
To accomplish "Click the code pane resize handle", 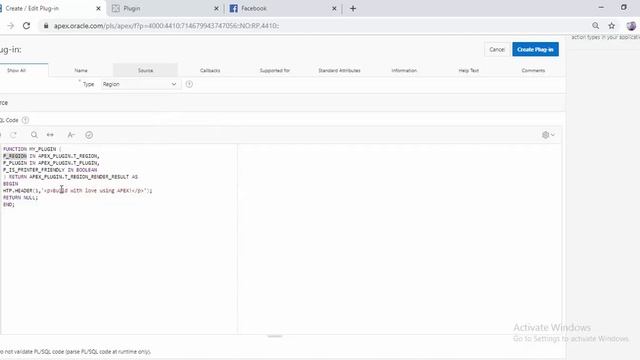I will pos(275,336).
